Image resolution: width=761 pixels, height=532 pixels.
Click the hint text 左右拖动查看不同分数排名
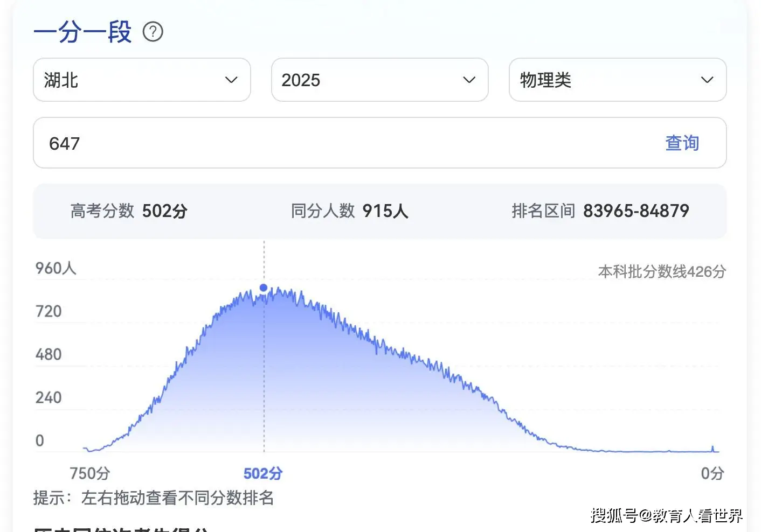[x=178, y=498]
